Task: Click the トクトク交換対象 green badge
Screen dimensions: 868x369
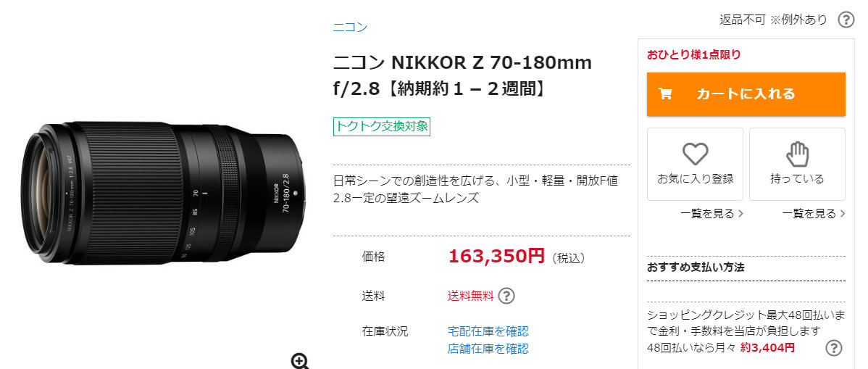Action: coord(381,126)
